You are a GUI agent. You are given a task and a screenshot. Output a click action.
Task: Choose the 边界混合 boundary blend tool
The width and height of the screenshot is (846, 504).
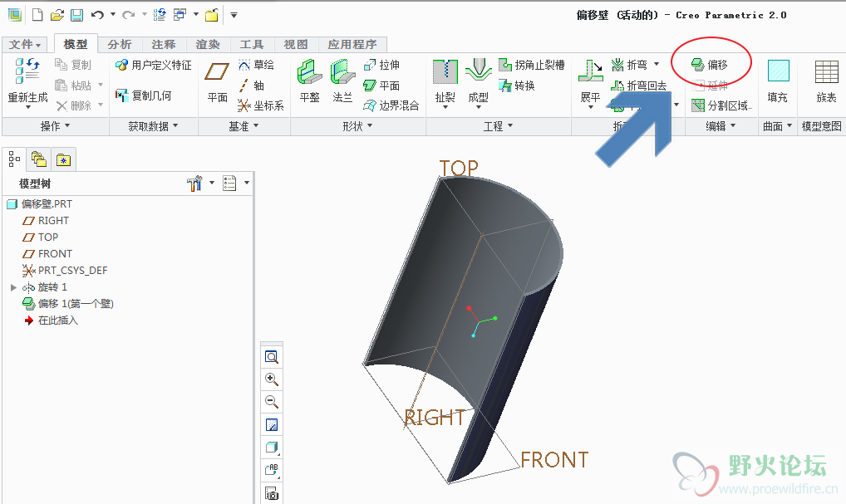[x=391, y=105]
